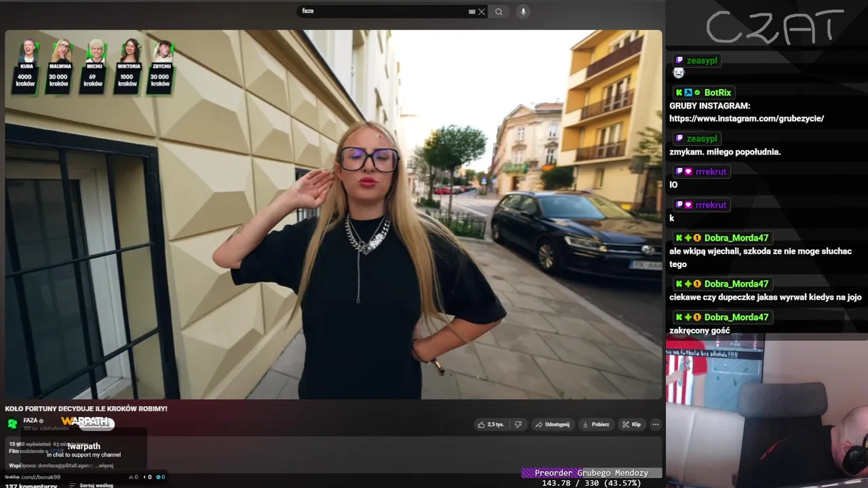Image resolution: width=868 pixels, height=488 pixels.
Task: Click the "zmykam. miłego popołudnia." chat message
Action: pos(725,152)
